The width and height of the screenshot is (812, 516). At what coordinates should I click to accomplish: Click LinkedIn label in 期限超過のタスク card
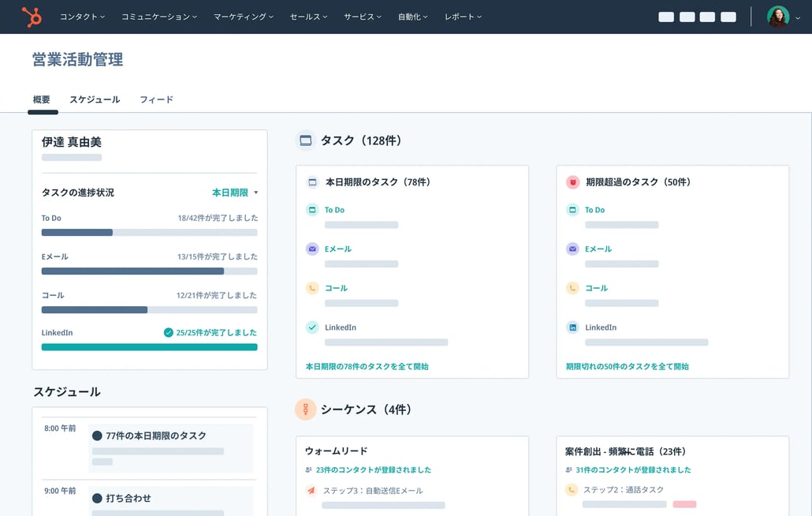coord(601,327)
